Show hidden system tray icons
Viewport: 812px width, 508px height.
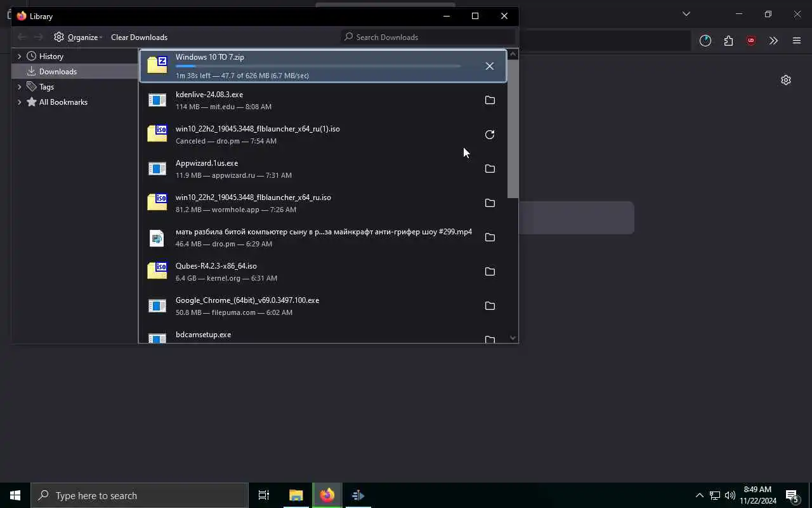tap(699, 495)
